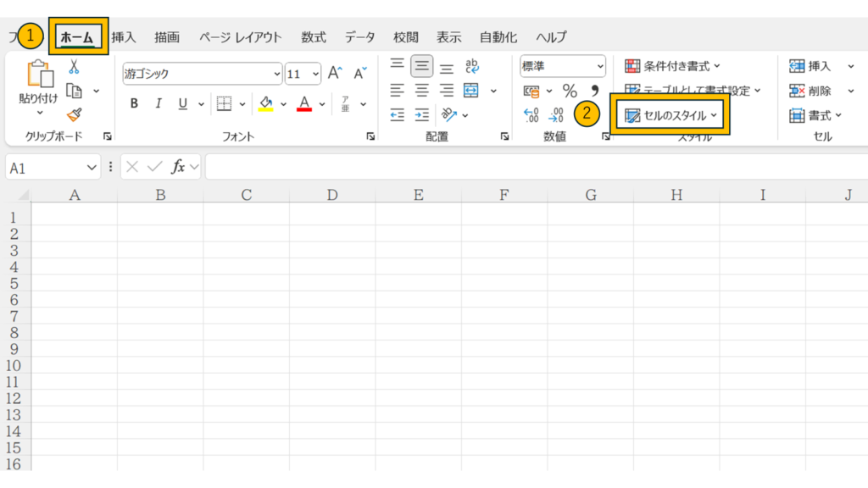Click the Cut scissors icon

(x=74, y=67)
